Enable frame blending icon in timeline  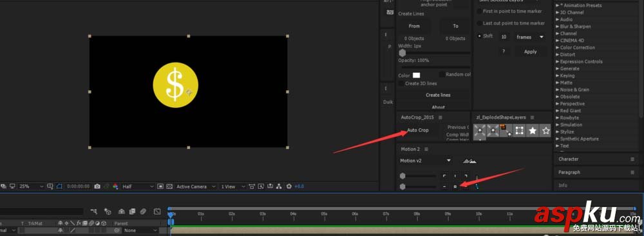pos(132,211)
